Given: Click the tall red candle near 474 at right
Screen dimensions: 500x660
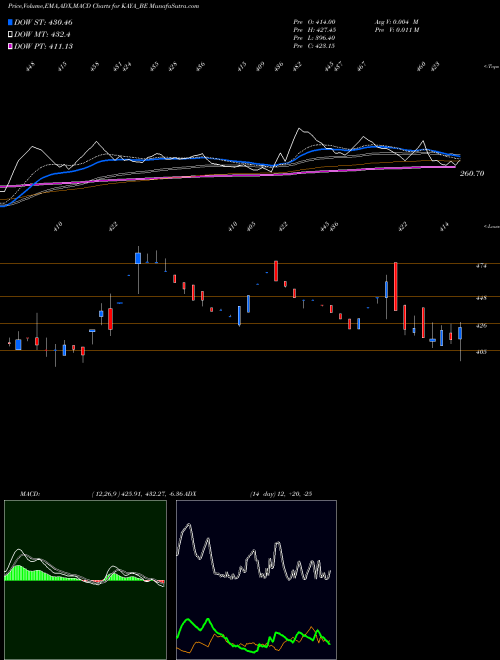Looking at the screenshot, I should click(x=396, y=287).
